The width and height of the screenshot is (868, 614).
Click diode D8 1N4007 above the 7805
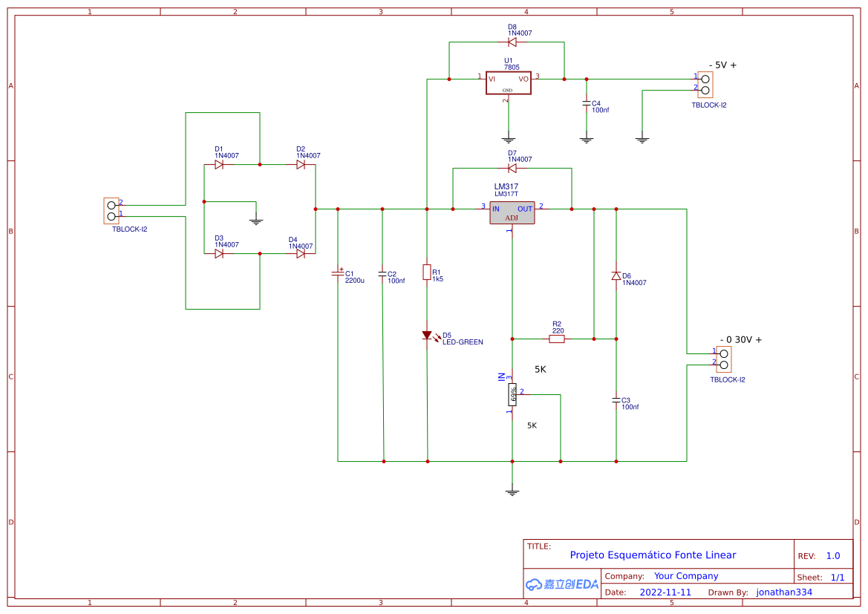coord(512,42)
